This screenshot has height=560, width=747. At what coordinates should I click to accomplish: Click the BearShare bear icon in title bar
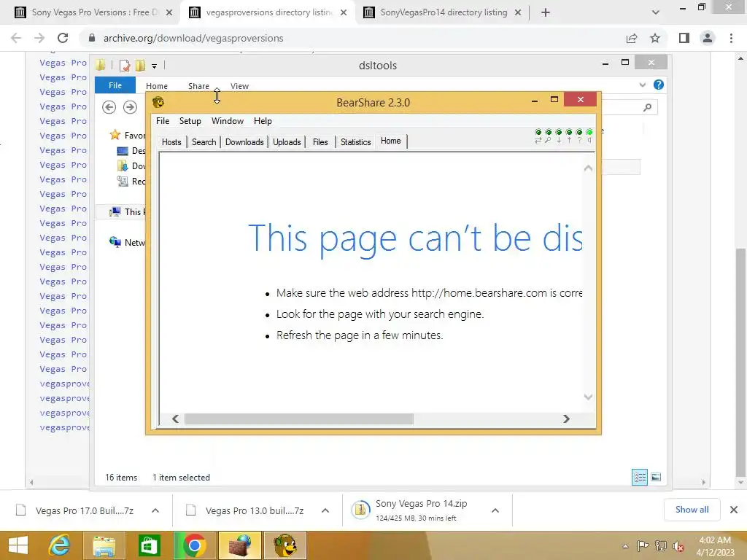[158, 102]
